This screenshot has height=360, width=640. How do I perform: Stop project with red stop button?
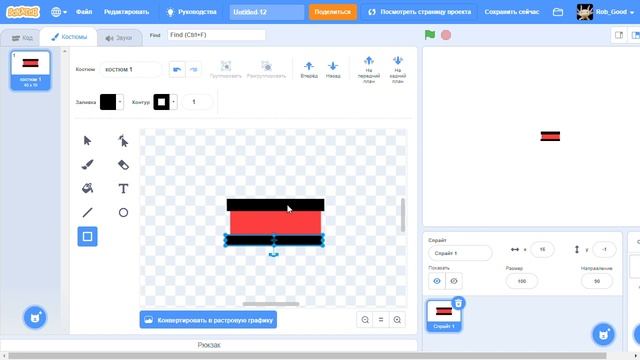446,35
